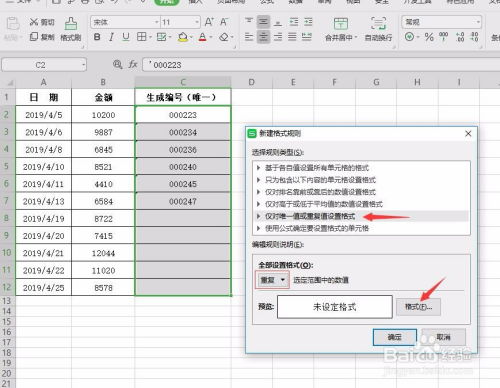Apply distributed alignment
500x388 pixels.
(x=307, y=37)
